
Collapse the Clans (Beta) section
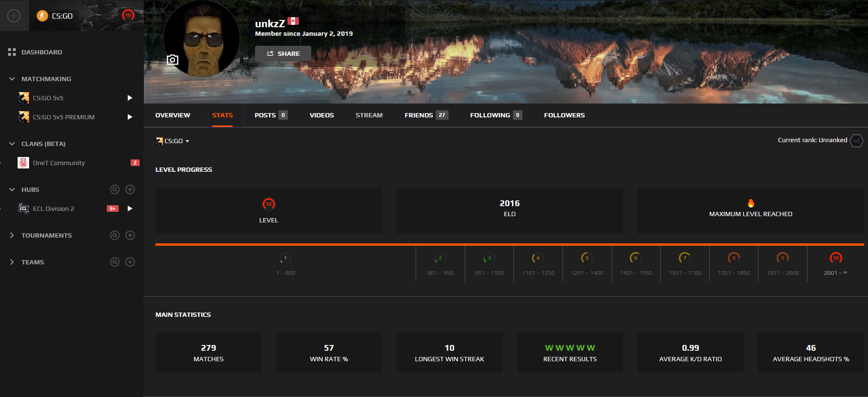click(x=12, y=144)
